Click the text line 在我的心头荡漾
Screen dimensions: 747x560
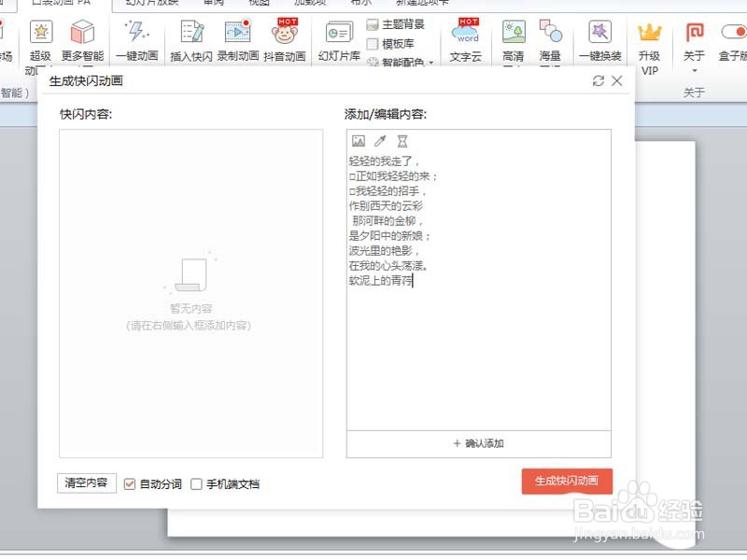click(x=388, y=266)
